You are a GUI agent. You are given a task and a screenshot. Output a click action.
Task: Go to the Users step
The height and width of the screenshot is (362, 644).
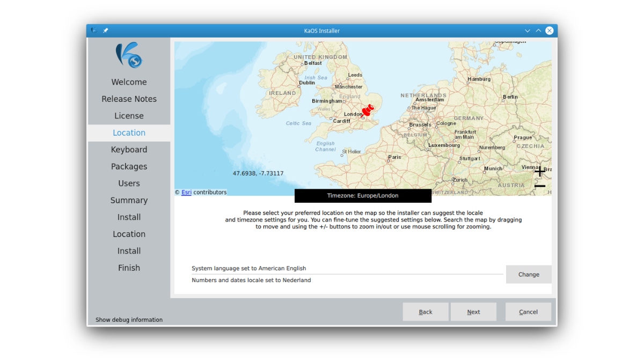pos(129,183)
